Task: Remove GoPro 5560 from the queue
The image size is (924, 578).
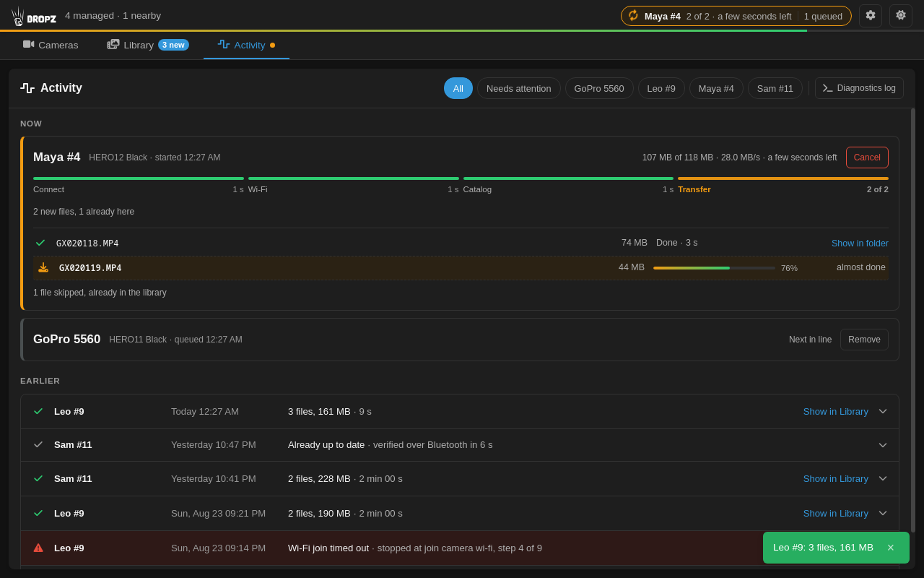Action: 864,340
